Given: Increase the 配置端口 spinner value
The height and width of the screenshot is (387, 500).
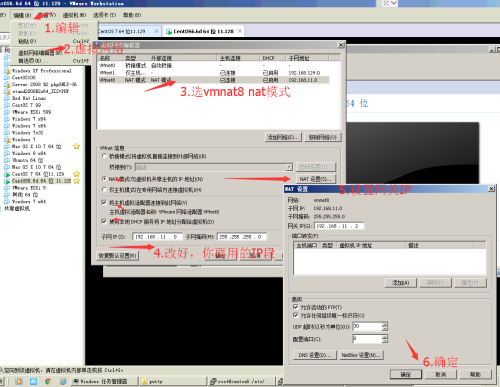Looking at the screenshot, I should pyautogui.click(x=385, y=337).
